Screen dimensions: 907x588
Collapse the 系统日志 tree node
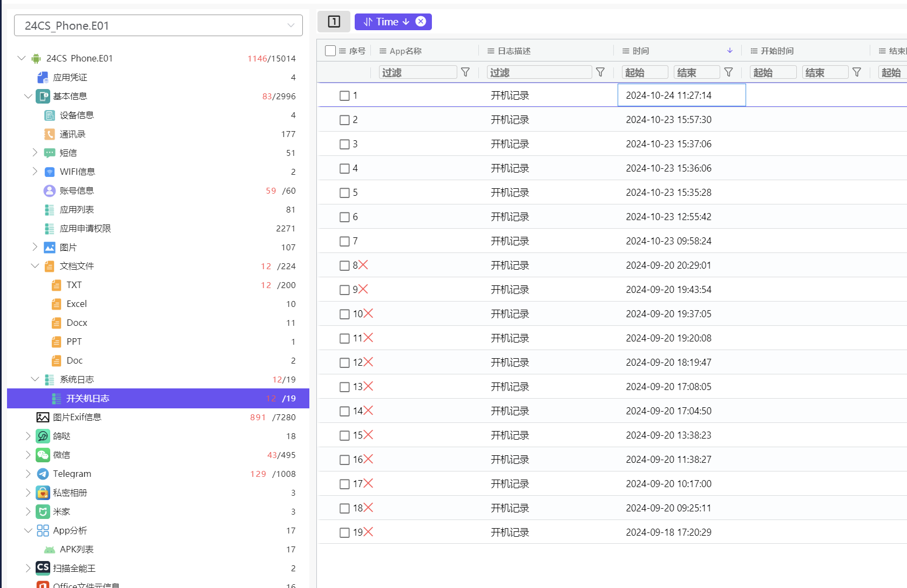click(35, 379)
